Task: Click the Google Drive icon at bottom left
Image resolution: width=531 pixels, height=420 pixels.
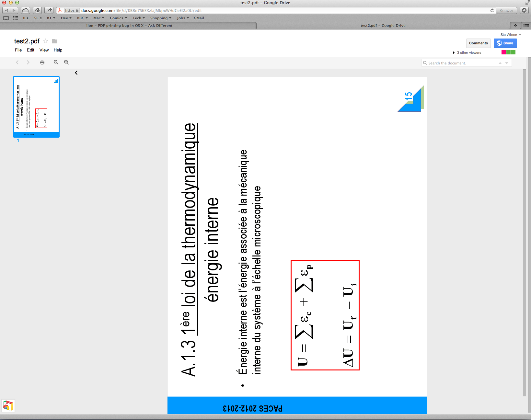Action: (8, 406)
